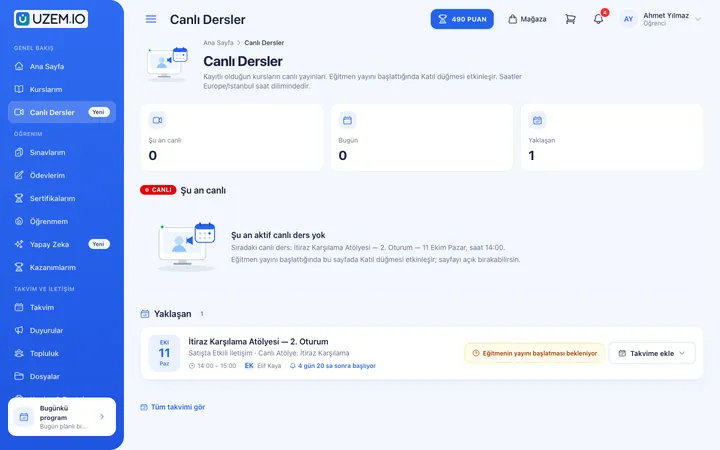Open Ödevlerim in sidebar
The image size is (720, 450).
point(62,175)
